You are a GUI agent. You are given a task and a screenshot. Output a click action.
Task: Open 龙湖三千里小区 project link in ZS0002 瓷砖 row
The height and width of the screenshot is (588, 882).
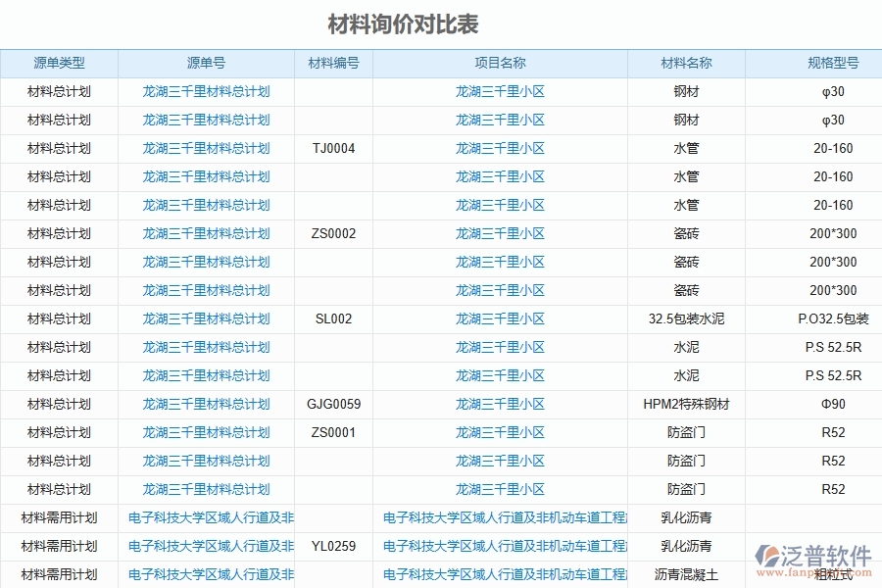click(500, 233)
